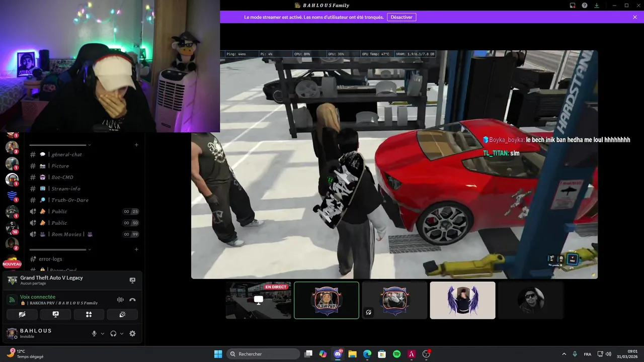Open Discord inbox icon in title bar

point(573,6)
